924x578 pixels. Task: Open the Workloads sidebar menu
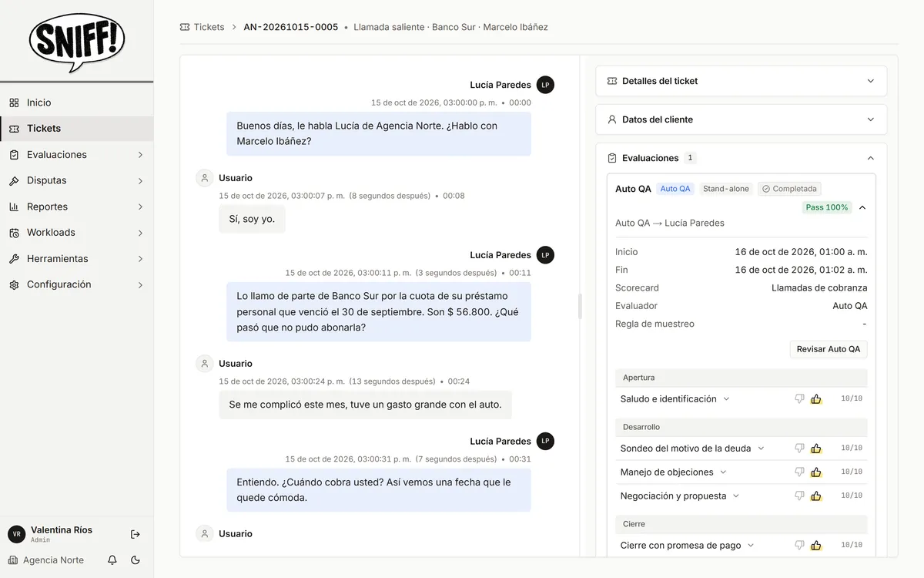(x=76, y=232)
